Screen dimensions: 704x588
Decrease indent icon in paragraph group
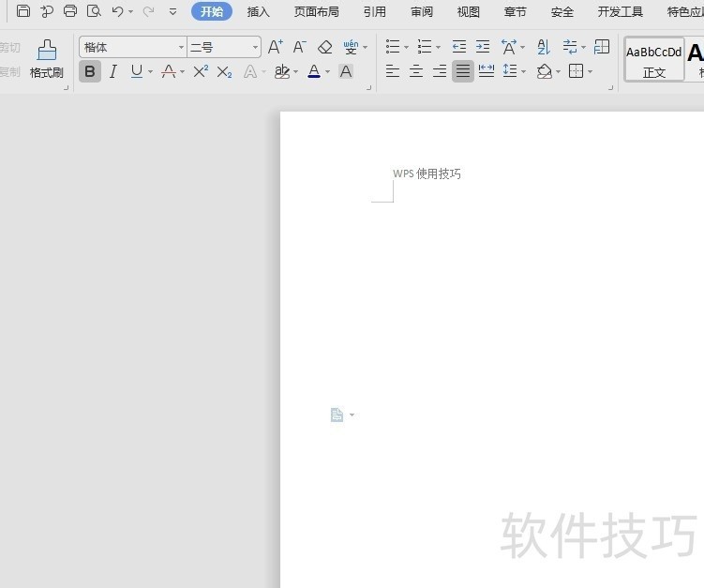click(x=458, y=47)
